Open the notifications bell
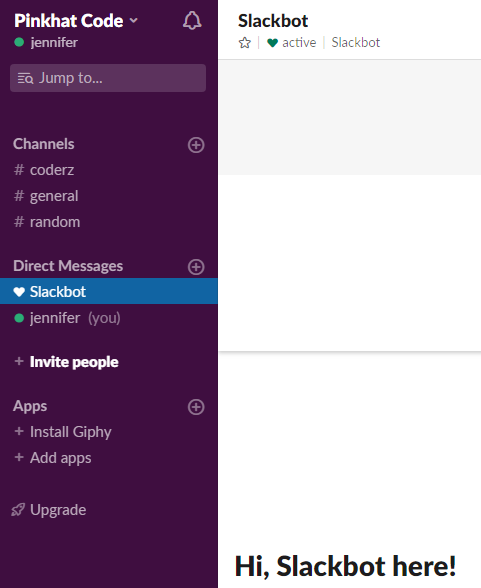Screen dimensions: 481x588 192,21
